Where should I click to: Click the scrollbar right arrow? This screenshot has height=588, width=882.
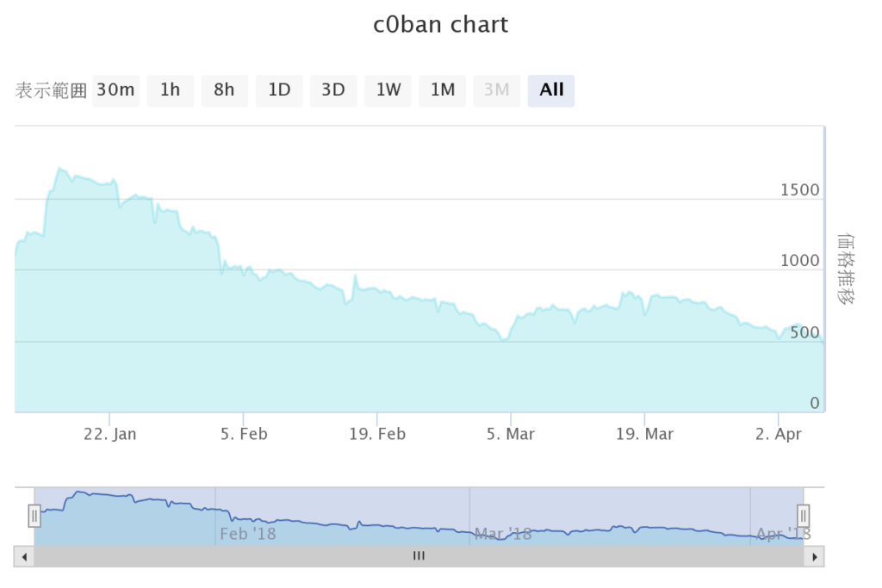click(814, 556)
